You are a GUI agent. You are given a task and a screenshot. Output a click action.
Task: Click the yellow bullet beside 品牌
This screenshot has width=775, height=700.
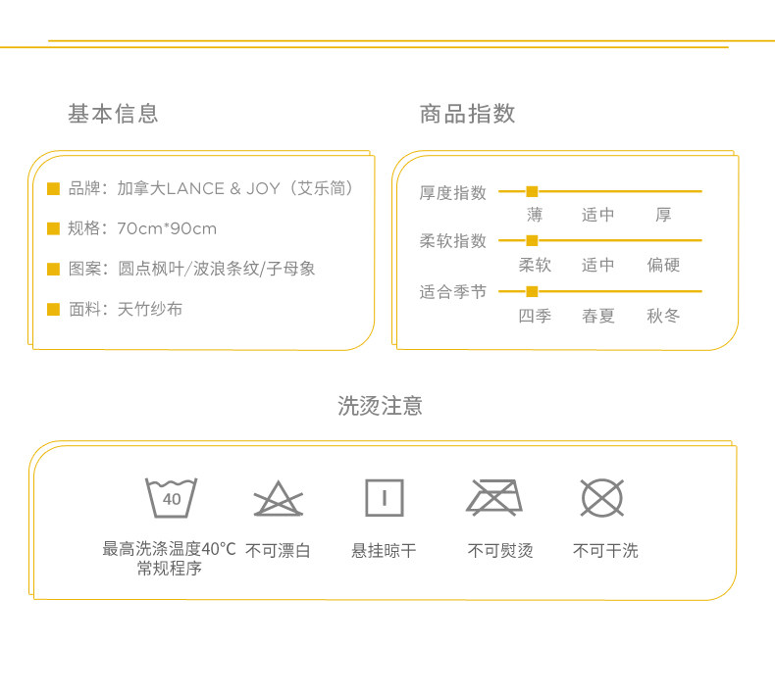click(x=54, y=188)
